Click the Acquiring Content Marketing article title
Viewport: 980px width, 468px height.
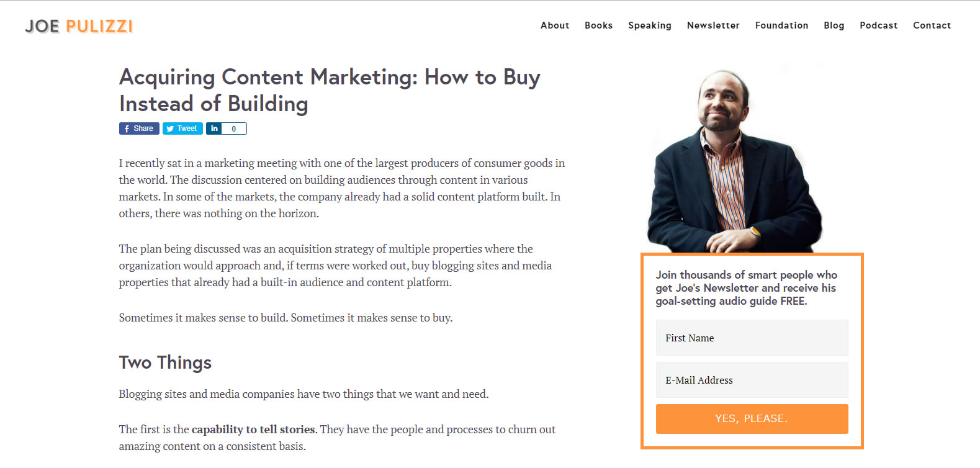pos(330,90)
